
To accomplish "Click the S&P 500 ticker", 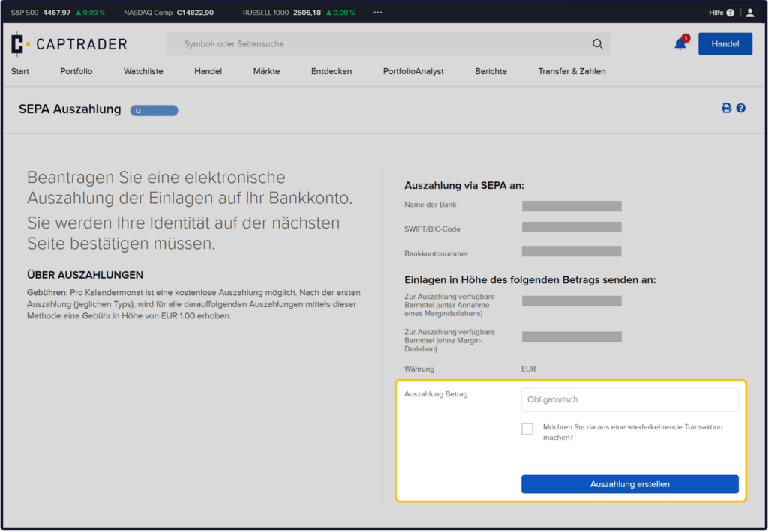I will (x=58, y=13).
